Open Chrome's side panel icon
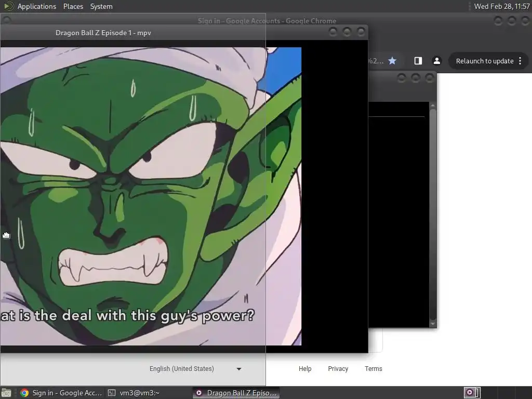Viewport: 532px width, 399px height. click(x=418, y=61)
